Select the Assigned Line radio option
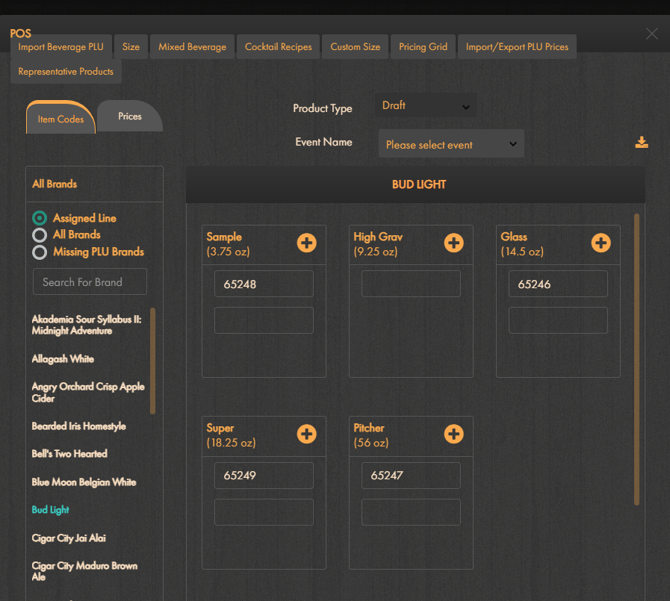Image resolution: width=670 pixels, height=601 pixels. (x=39, y=218)
